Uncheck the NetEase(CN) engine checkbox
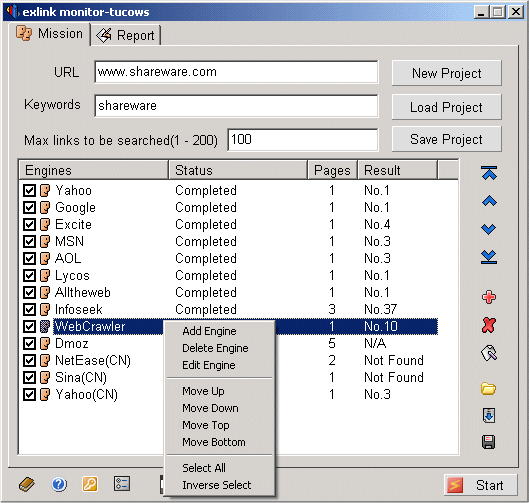This screenshot has height=503, width=529. pyautogui.click(x=29, y=360)
